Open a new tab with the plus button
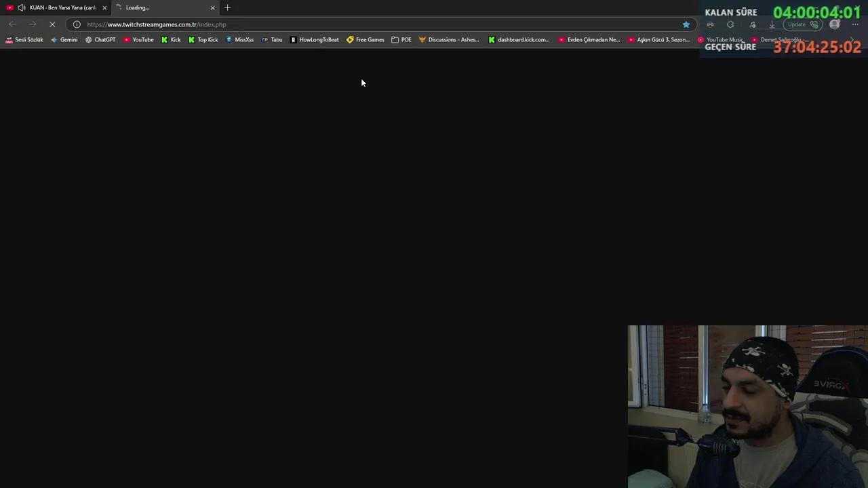The image size is (868, 488). click(x=227, y=7)
